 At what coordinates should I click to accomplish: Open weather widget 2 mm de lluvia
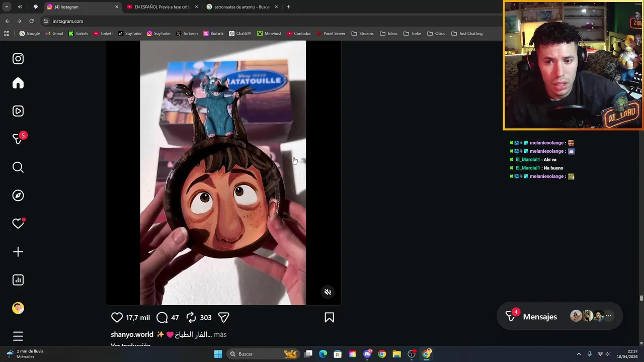click(25, 354)
